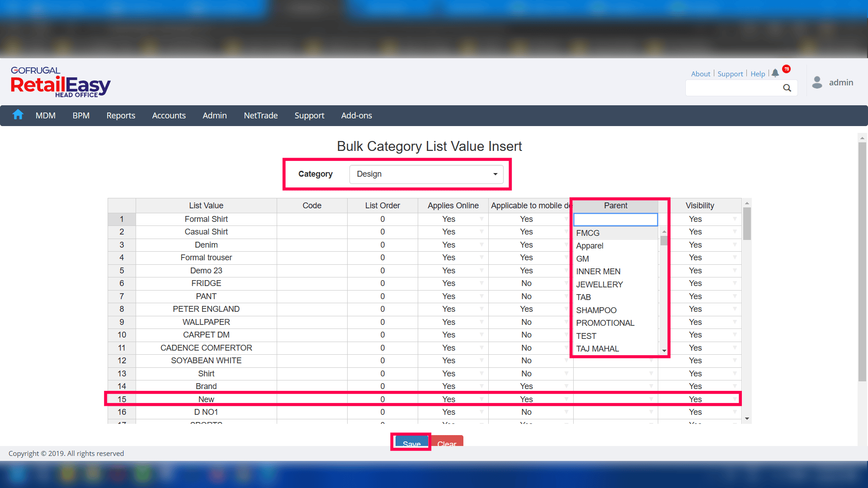This screenshot has height=488, width=868.
Task: Click the Home icon in navigation bar
Action: pos(18,115)
